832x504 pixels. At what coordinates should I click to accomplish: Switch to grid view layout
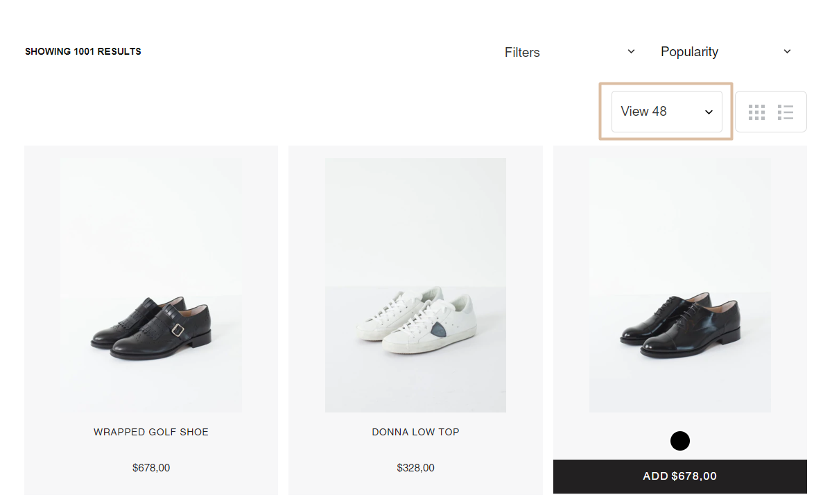[757, 112]
